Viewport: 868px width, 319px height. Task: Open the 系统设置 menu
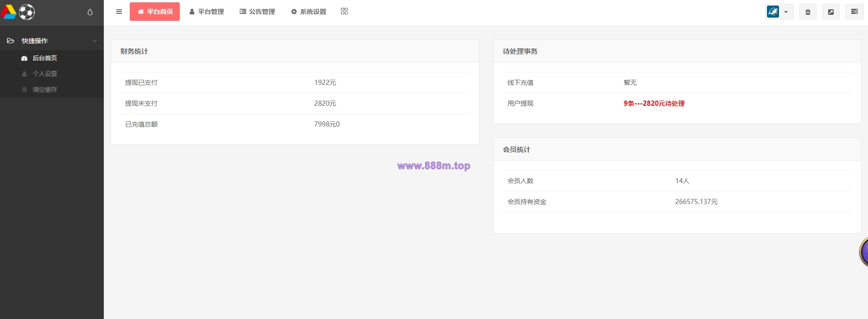click(309, 12)
